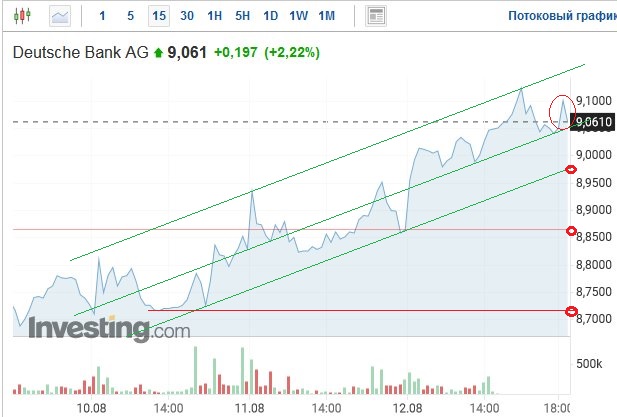This screenshot has height=417, width=617.
Task: Set chart interval to 1 minute
Action: [x=102, y=16]
